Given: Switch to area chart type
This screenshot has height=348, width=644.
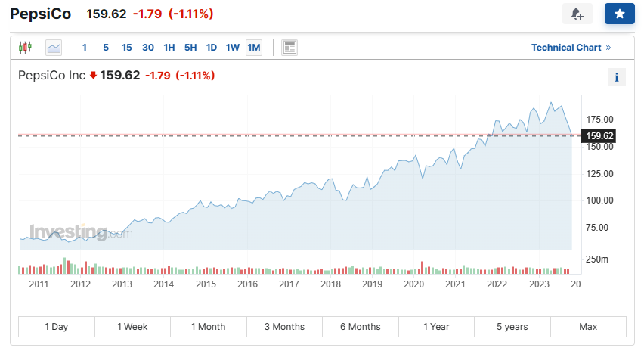Looking at the screenshot, I should click(54, 48).
